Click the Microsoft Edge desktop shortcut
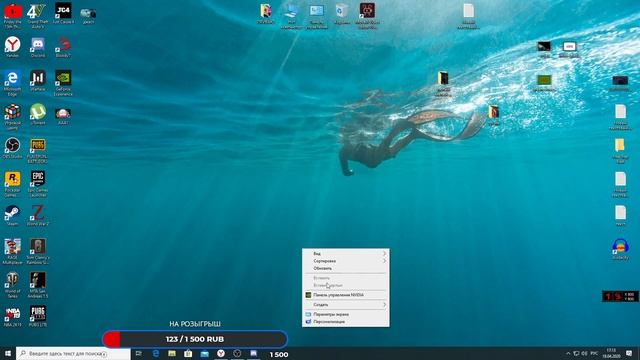Viewport: 640px width, 360px height. (x=12, y=83)
